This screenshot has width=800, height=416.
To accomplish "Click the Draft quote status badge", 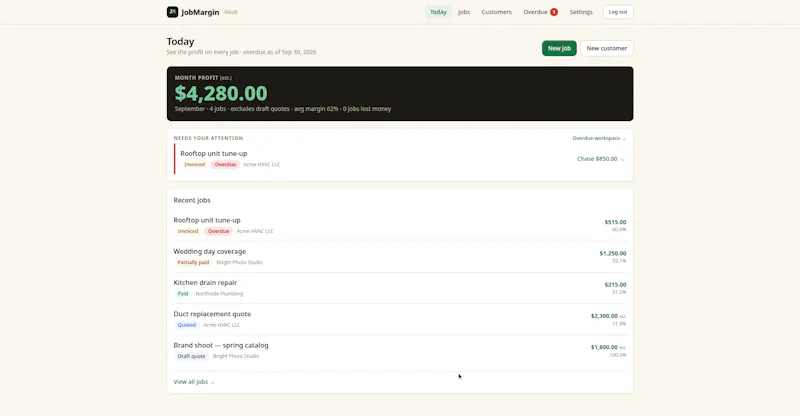I will (191, 356).
